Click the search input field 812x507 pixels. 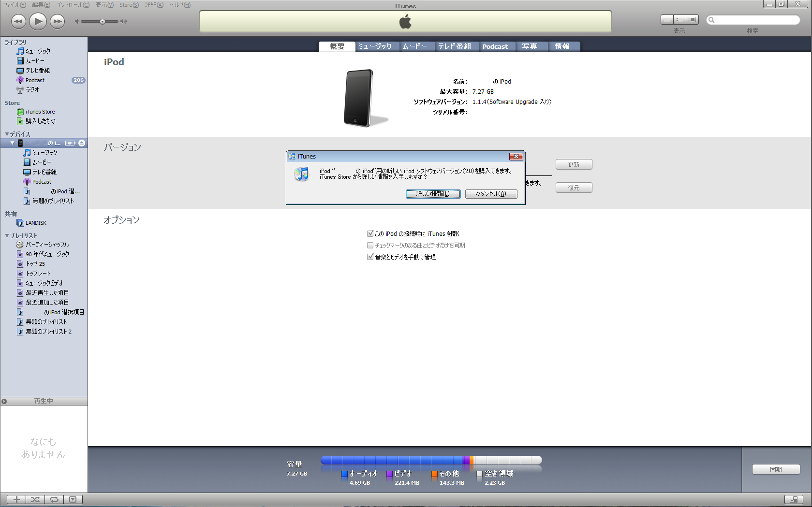(x=753, y=20)
